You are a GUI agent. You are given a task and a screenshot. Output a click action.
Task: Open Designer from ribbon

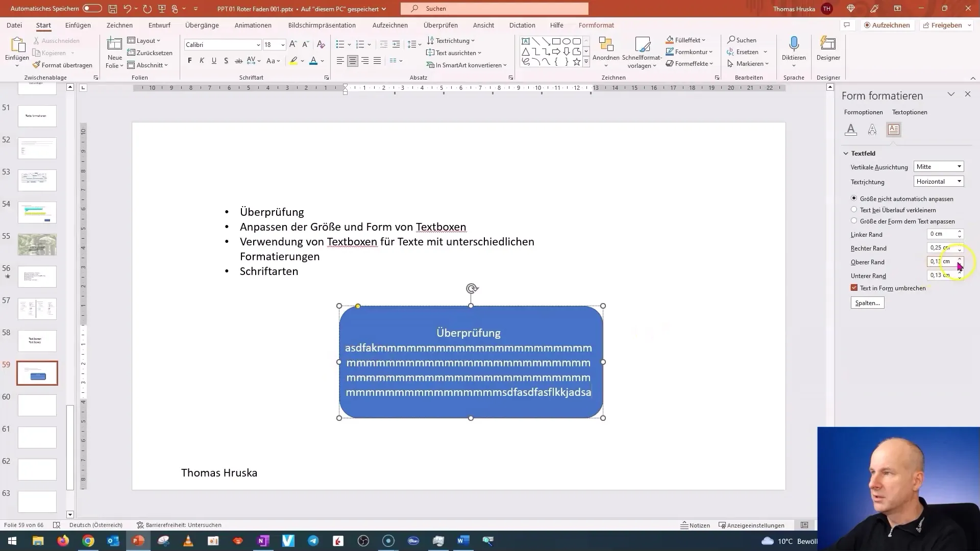(x=828, y=50)
